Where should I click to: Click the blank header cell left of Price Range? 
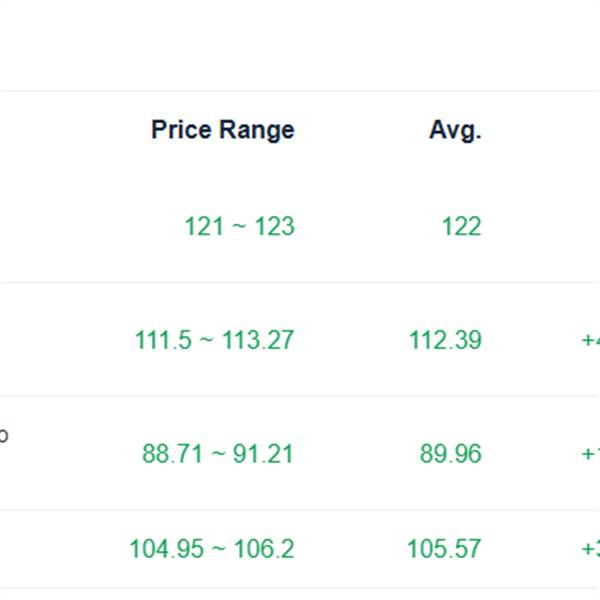[60, 130]
